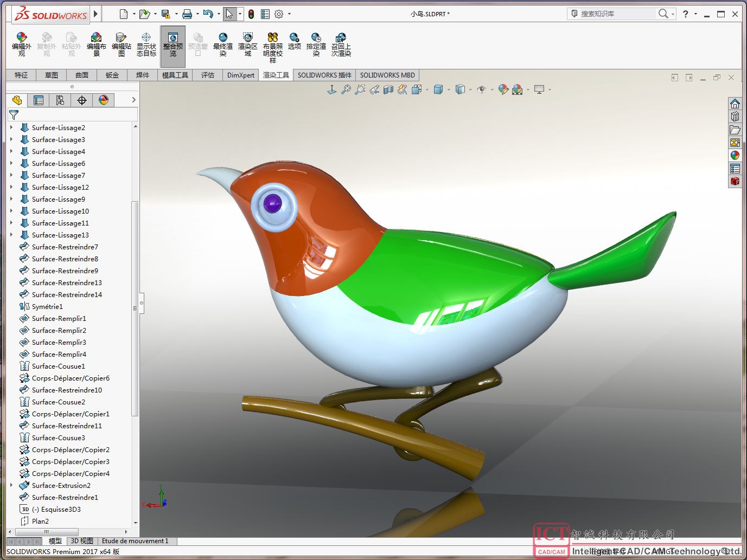Start 最终渲染 (Final Render)
This screenshot has height=560, width=747.
click(223, 44)
